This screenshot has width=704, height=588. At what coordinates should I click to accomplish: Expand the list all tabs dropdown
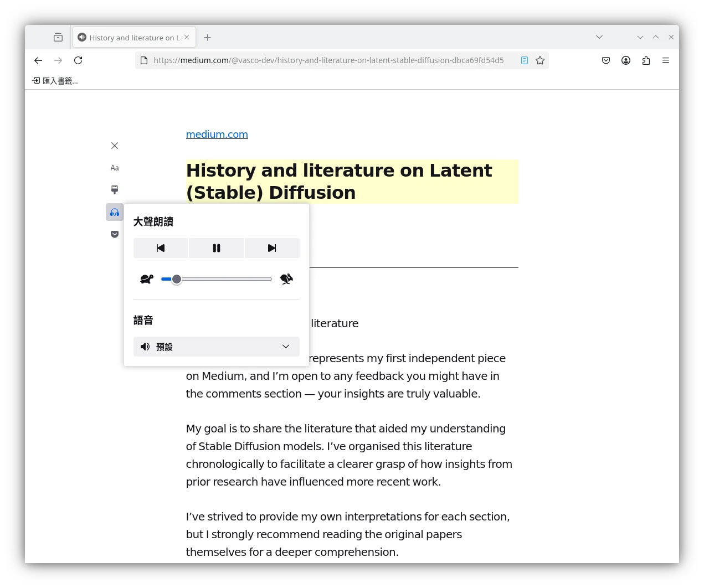pyautogui.click(x=599, y=37)
